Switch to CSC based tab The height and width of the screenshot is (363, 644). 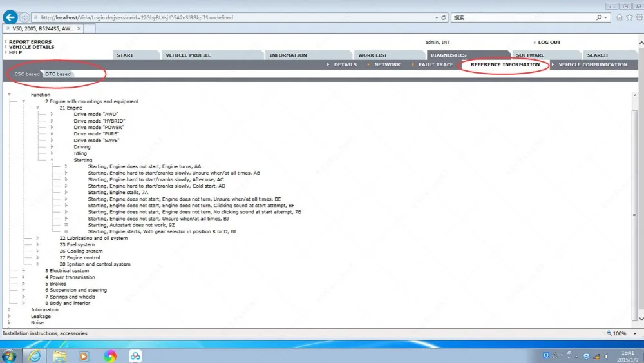(x=26, y=74)
